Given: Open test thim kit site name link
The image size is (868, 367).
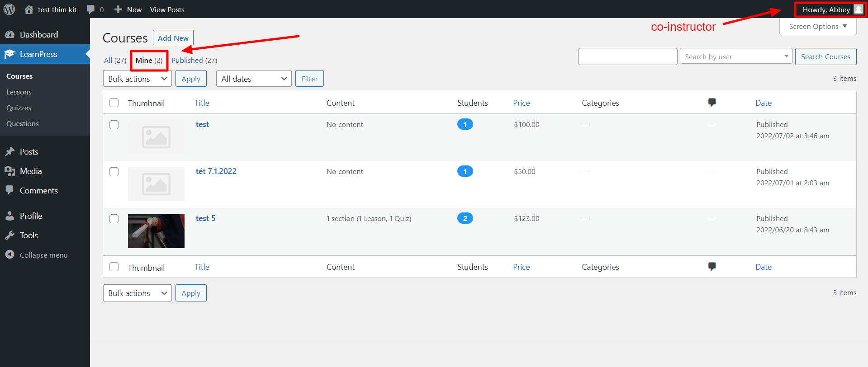Looking at the screenshot, I should tap(57, 9).
